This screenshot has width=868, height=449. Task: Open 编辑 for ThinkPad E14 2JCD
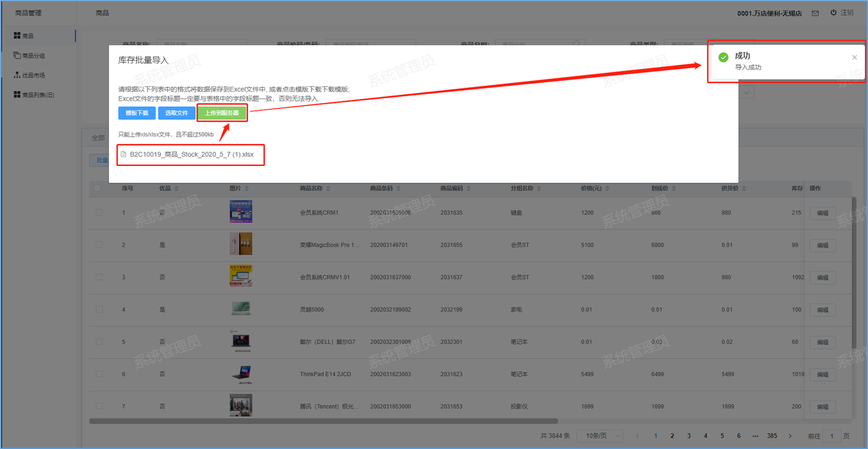822,375
